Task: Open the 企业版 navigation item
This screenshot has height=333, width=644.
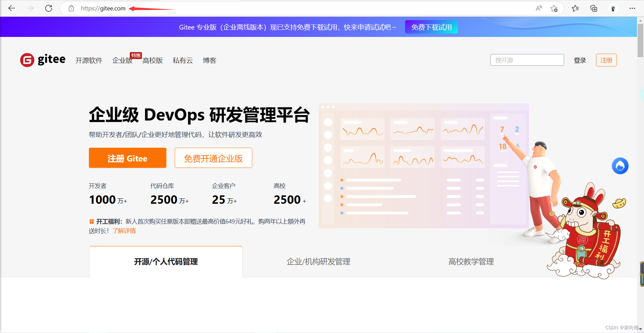Action: 122,60
